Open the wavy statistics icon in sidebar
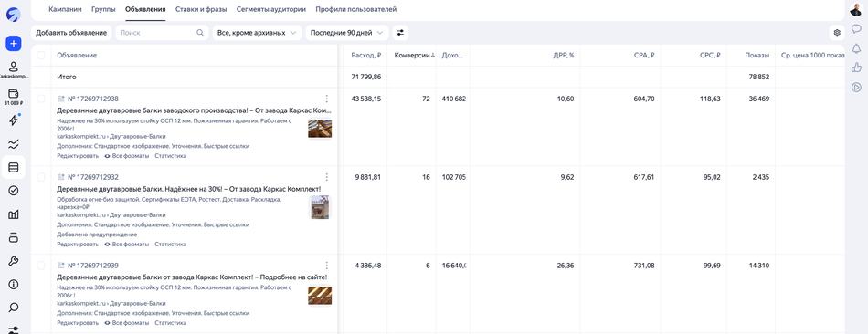This screenshot has height=334, width=868. coord(14,144)
